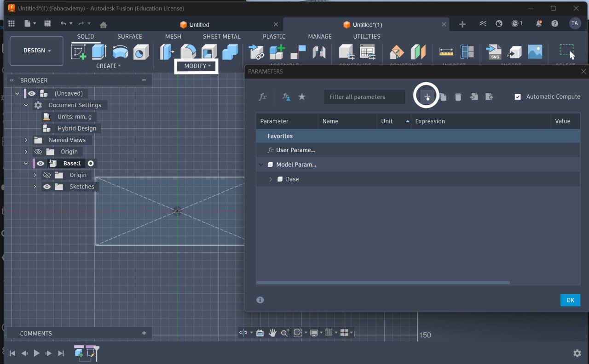
Task: Click the favorites star icon in Parameters
Action: 302,97
